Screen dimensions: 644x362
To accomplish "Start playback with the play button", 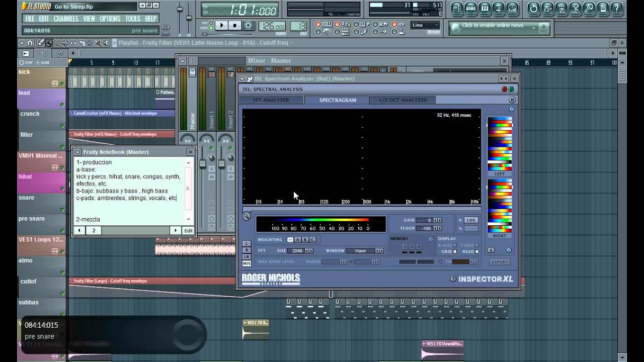I will tap(221, 25).
